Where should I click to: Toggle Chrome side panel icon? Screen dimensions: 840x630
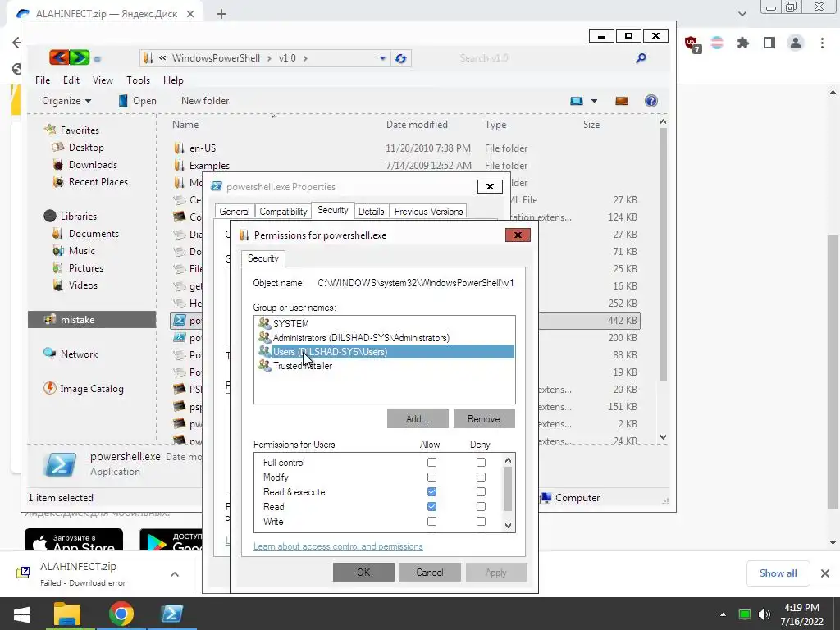click(769, 43)
